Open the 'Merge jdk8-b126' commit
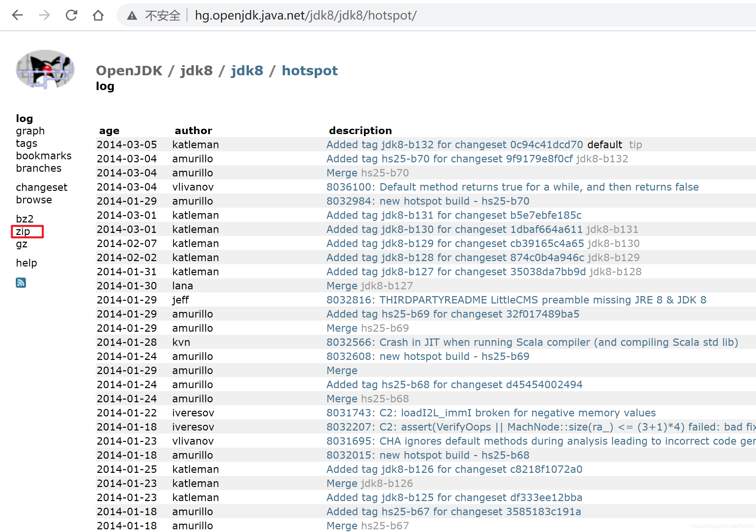The height and width of the screenshot is (532, 756). point(342,483)
